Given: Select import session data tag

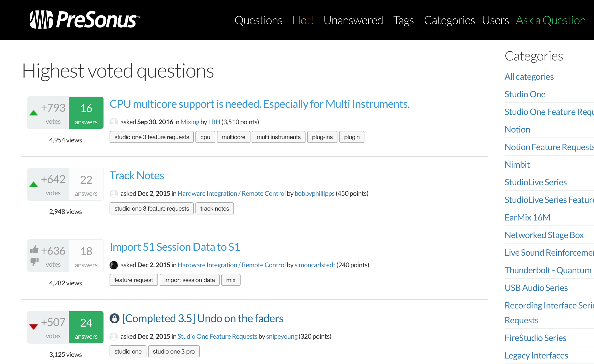Looking at the screenshot, I should [189, 280].
